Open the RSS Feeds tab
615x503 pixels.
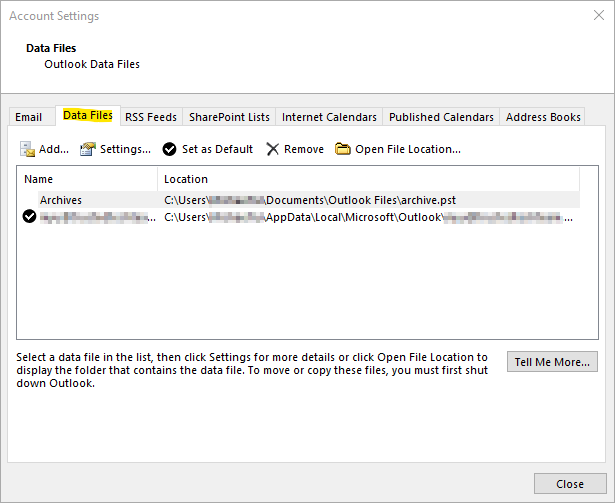(151, 117)
